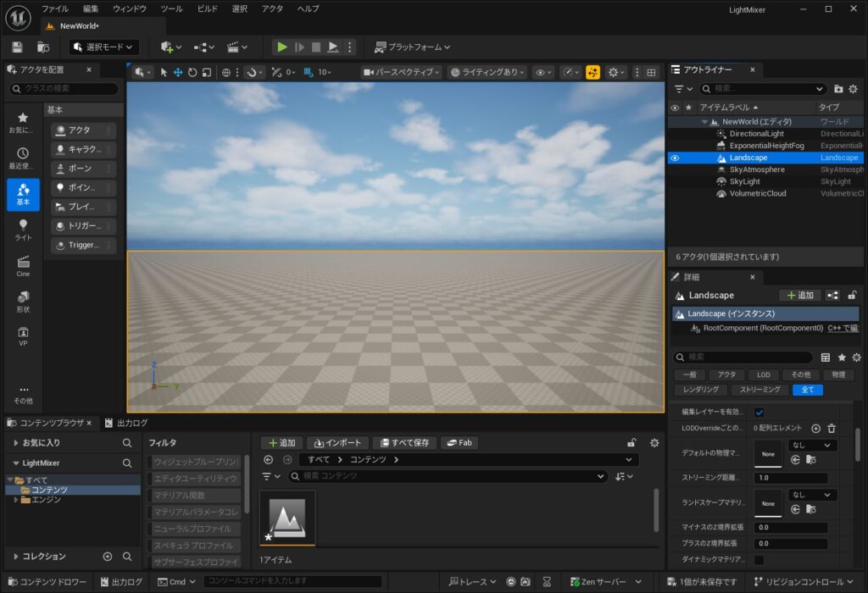The image size is (868, 593).
Task: Add element with plus icon beside LODOverride
Action: [x=816, y=430]
